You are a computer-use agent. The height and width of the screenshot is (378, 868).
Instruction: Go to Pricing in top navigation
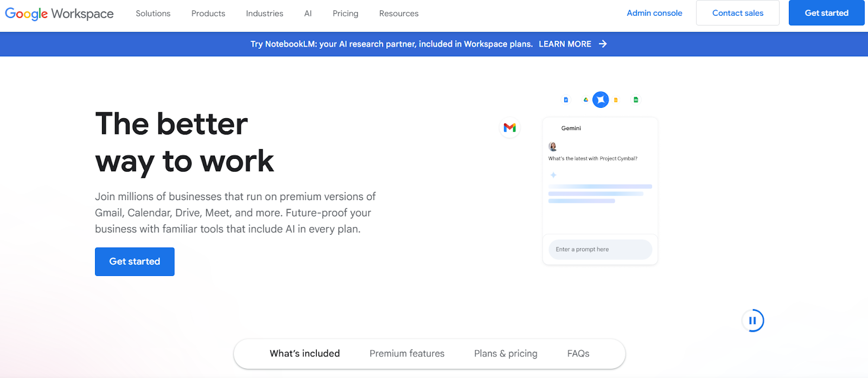click(x=346, y=14)
